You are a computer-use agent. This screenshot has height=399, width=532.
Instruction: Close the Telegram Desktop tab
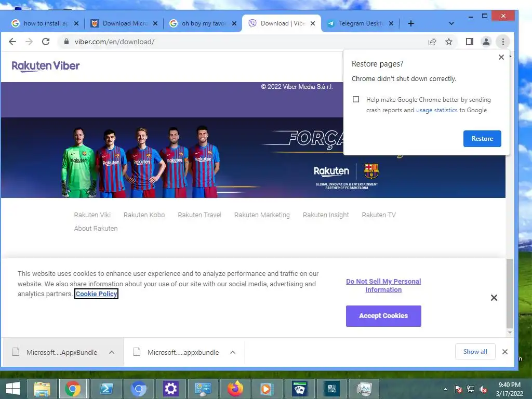point(391,23)
